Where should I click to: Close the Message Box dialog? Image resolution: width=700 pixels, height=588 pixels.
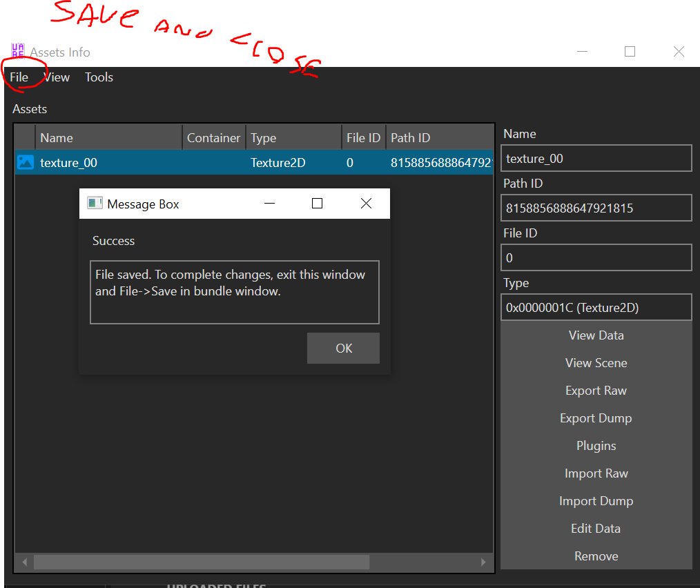[x=366, y=204]
